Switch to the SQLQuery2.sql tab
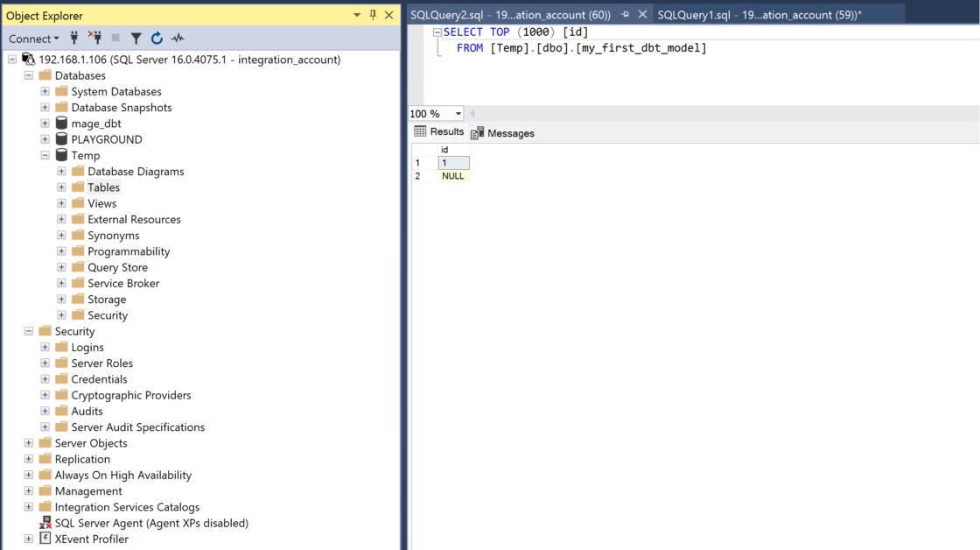 coord(510,14)
